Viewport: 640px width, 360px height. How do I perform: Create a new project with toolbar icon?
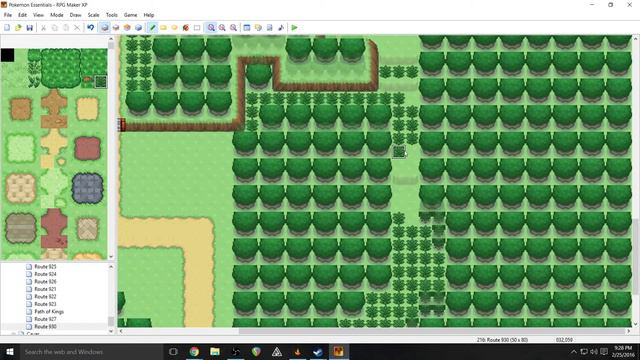pyautogui.click(x=7, y=28)
